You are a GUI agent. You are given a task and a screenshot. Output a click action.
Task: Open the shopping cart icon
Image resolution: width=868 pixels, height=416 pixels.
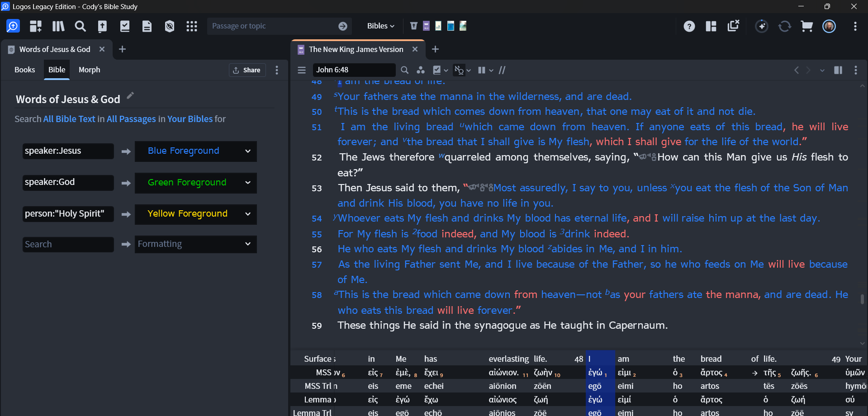pos(807,26)
